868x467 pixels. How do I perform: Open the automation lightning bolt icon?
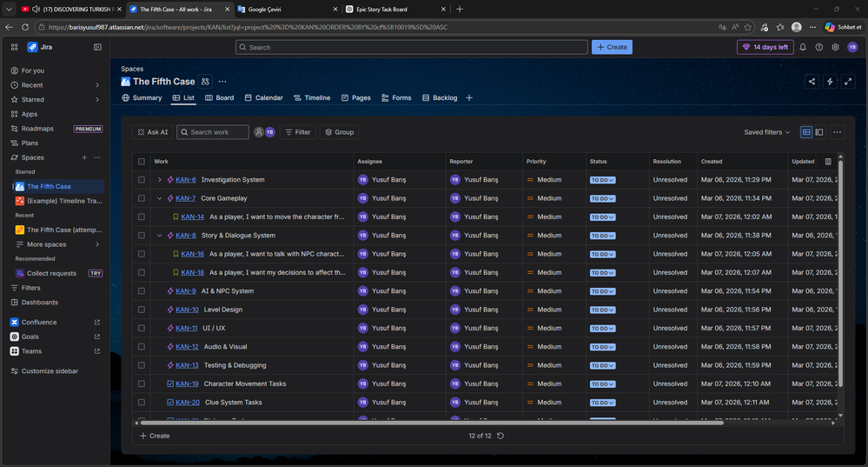(830, 82)
